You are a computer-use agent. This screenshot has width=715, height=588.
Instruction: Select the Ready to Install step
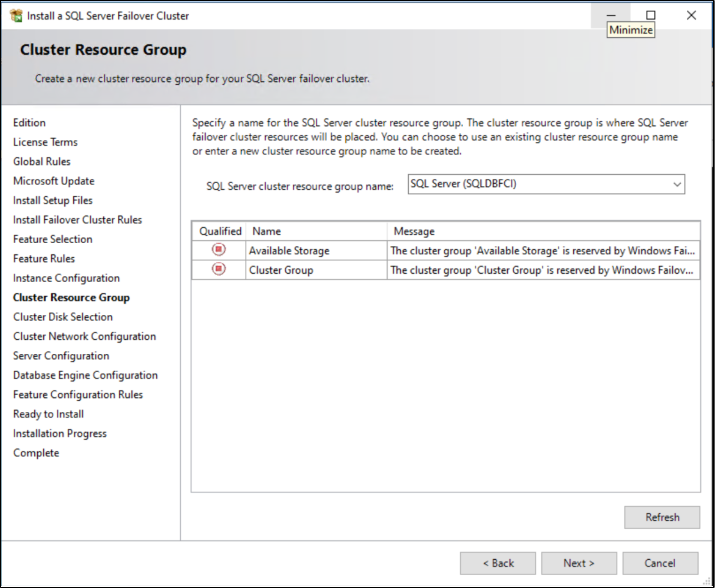[48, 414]
